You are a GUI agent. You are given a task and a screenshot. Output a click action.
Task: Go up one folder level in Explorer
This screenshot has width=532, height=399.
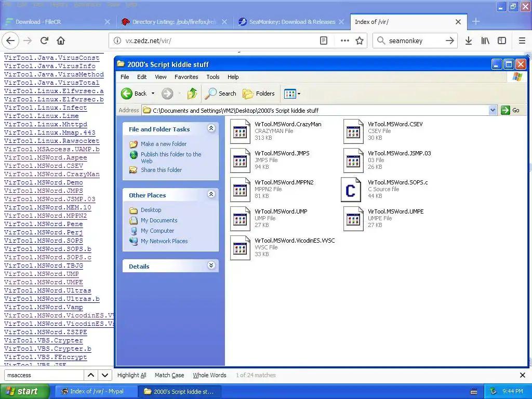click(192, 94)
